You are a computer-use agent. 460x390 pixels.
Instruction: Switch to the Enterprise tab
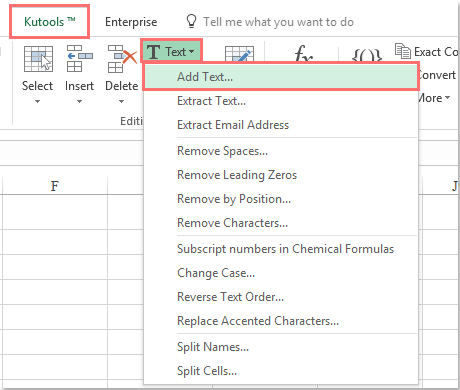click(131, 22)
